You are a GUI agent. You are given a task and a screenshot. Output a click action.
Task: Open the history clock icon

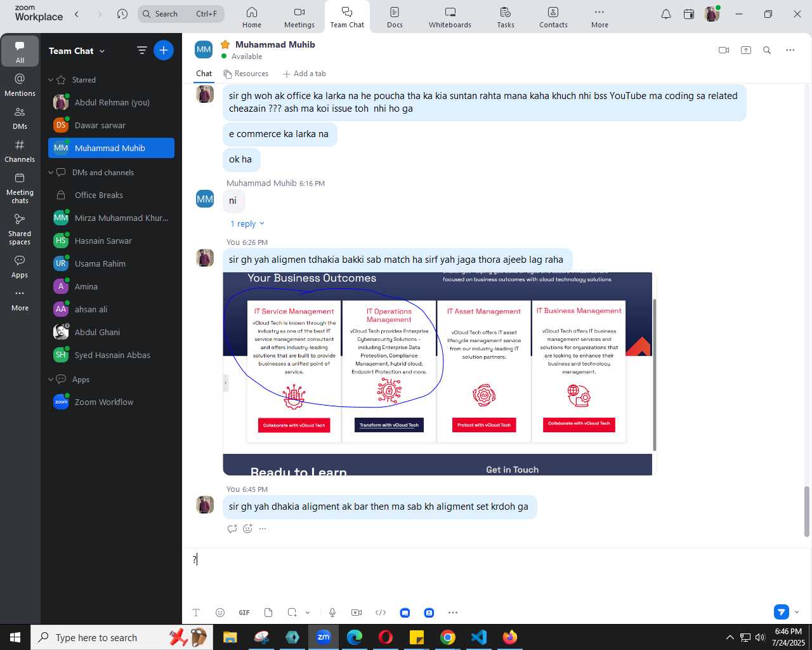[x=122, y=14]
